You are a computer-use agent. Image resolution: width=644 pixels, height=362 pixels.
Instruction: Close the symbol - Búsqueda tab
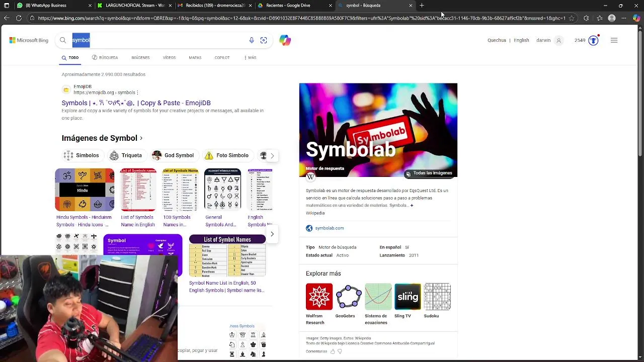pos(411,6)
